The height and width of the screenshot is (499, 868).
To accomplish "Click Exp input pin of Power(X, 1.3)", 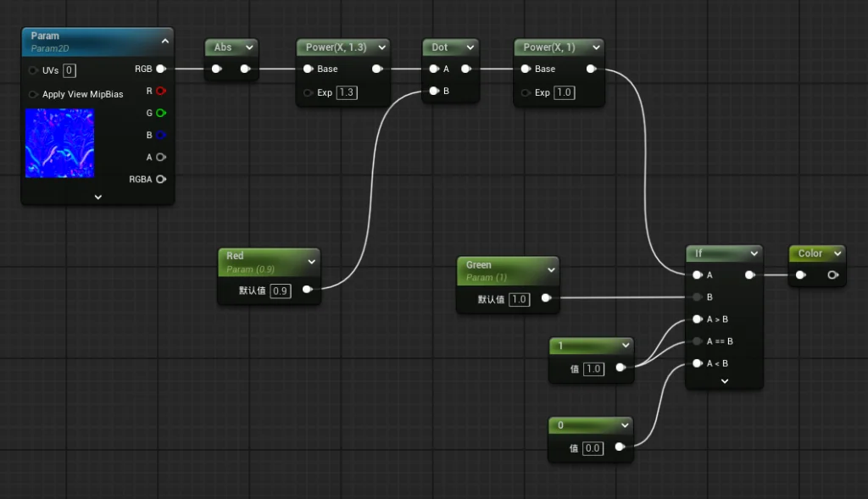I will [x=309, y=92].
